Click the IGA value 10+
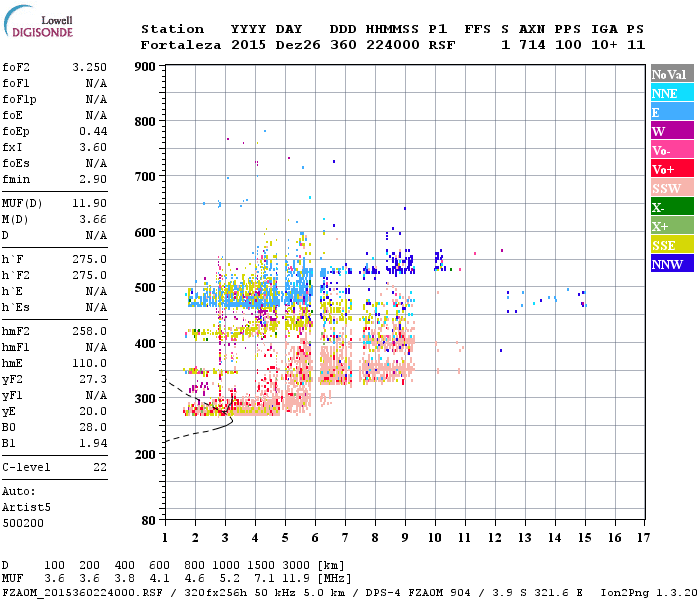The image size is (700, 600). [604, 46]
